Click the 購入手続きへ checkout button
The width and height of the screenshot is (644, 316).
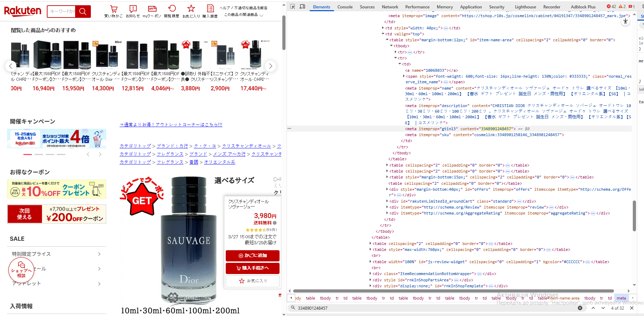(253, 268)
